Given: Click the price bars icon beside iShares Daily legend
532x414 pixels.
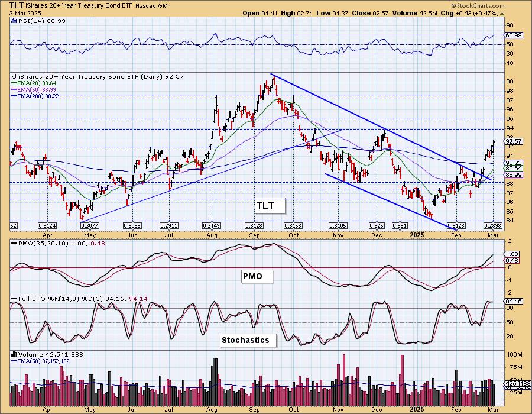Looking at the screenshot, I should [x=14, y=77].
